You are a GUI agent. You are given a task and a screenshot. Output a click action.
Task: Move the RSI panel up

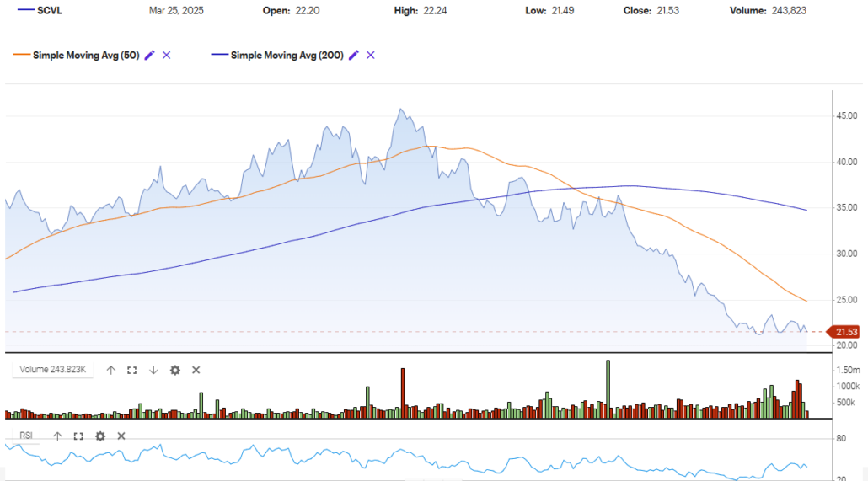[x=57, y=436]
